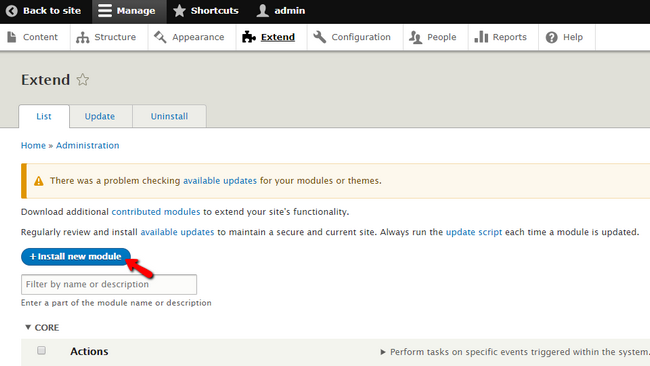Image resolution: width=650 pixels, height=366 pixels.
Task: Click the People users icon
Action: point(415,37)
